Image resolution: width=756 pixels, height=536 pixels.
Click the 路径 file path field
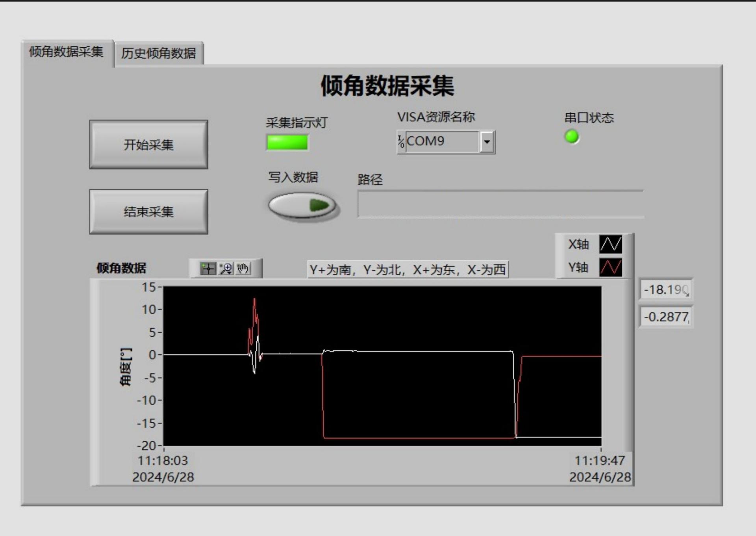tap(500, 204)
